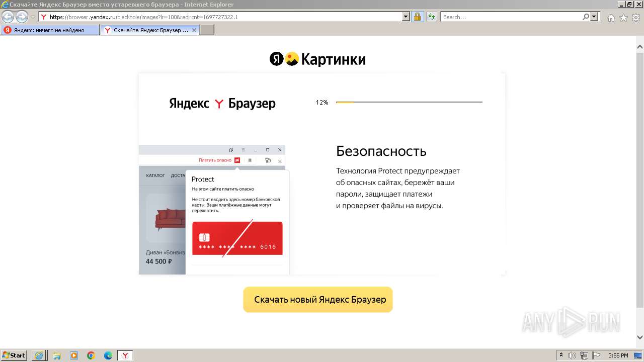Screen dimensions: 644x362
Task: Click the address bar URL field
Action: [x=220, y=17]
